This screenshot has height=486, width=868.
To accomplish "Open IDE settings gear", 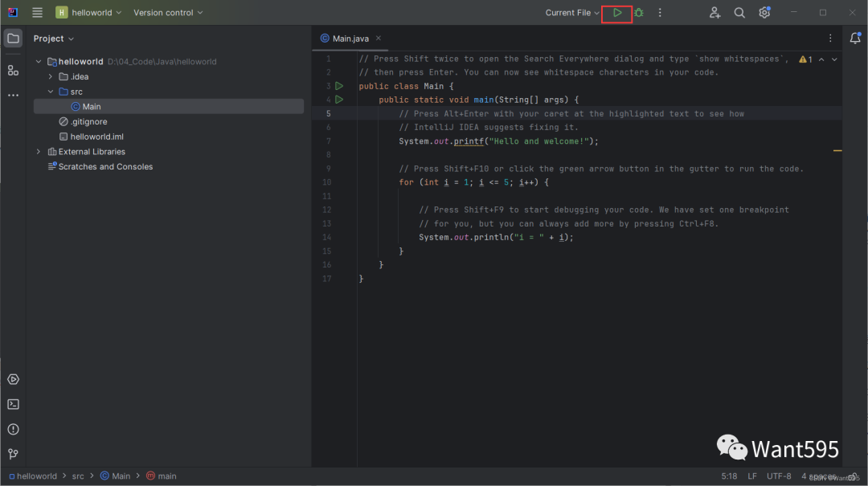I will 764,12.
